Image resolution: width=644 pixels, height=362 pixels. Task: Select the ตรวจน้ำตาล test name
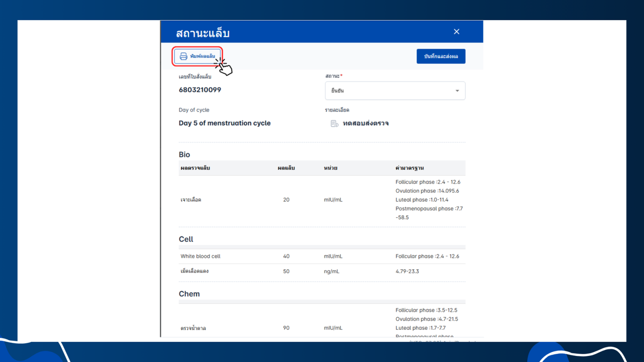[x=193, y=328]
